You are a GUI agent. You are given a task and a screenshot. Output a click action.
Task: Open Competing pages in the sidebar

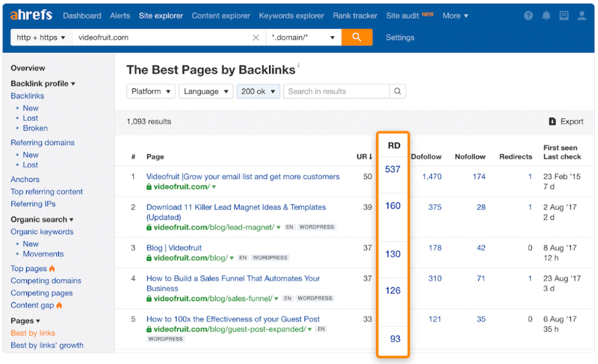point(42,293)
